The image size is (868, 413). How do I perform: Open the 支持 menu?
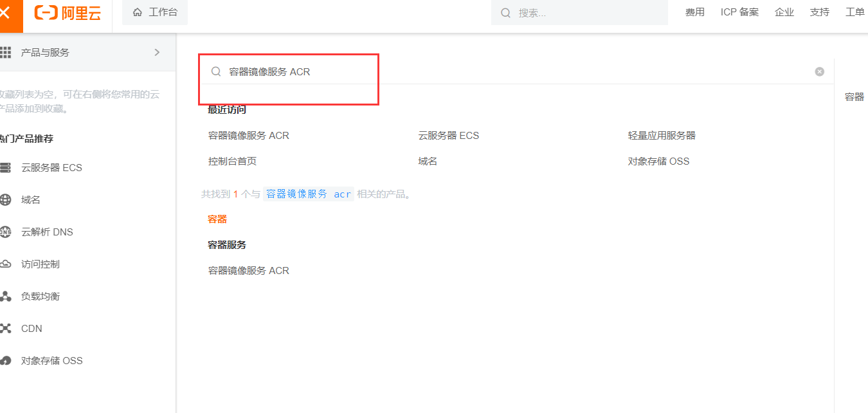pos(820,12)
